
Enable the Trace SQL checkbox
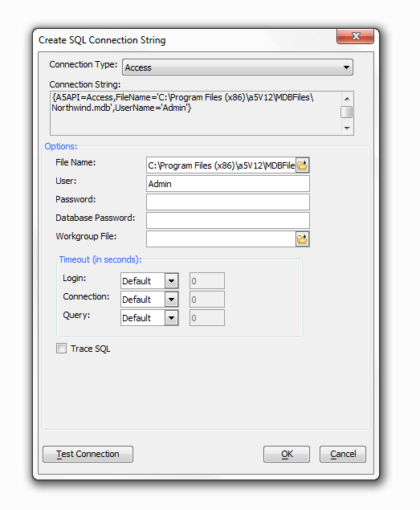(x=61, y=349)
